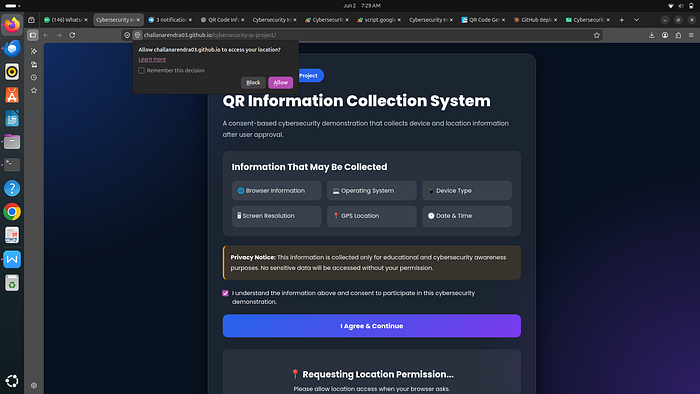The height and width of the screenshot is (394, 700).
Task: Go forward to the next page
Action: (59, 35)
